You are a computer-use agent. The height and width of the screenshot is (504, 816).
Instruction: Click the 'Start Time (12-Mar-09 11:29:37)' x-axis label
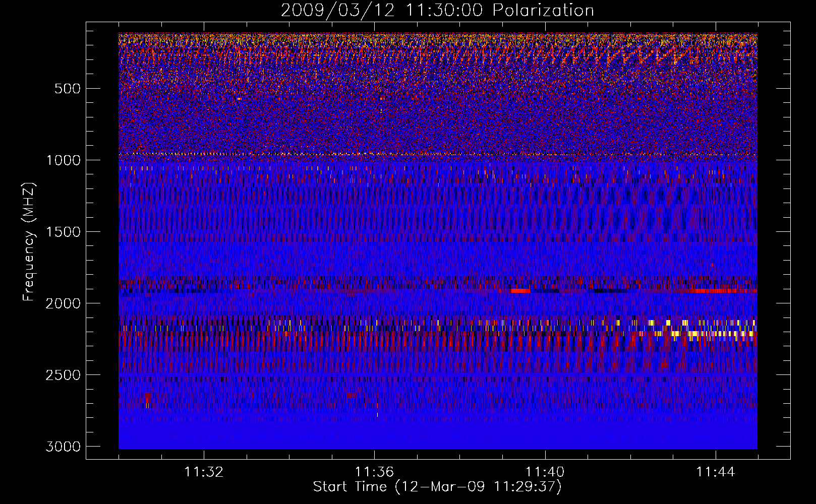437,487
